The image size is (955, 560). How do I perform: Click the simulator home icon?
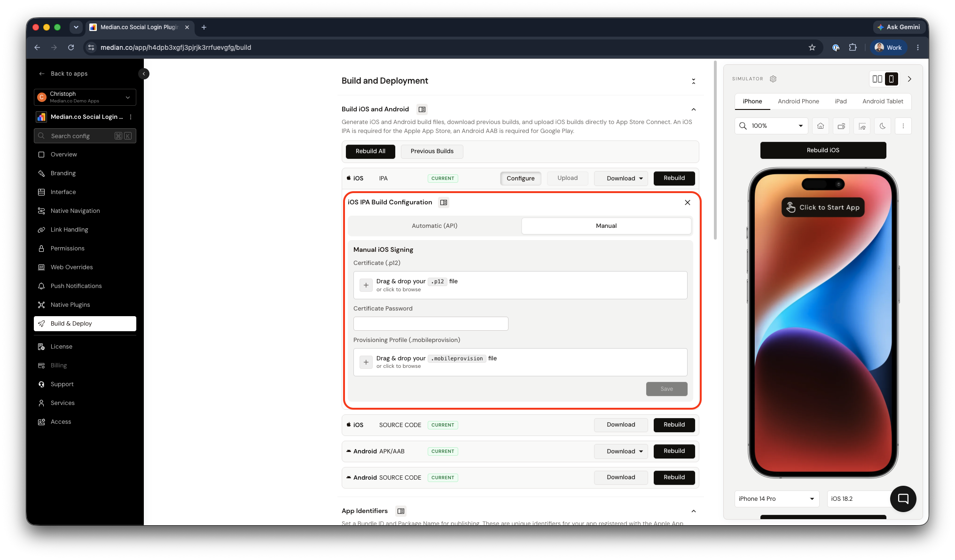click(x=821, y=126)
